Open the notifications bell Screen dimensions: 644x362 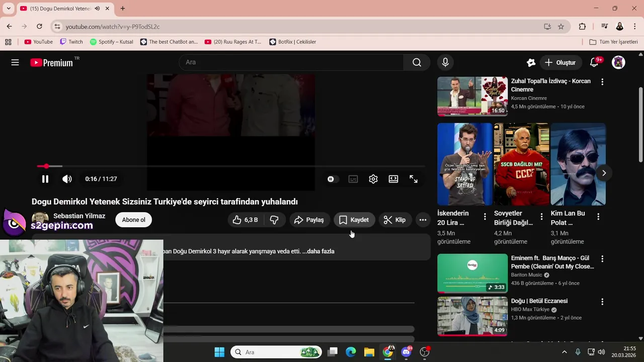(x=594, y=62)
